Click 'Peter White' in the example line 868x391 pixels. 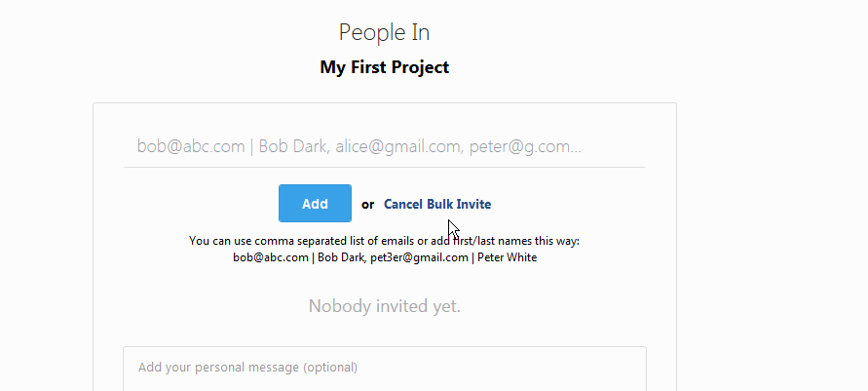click(x=508, y=257)
